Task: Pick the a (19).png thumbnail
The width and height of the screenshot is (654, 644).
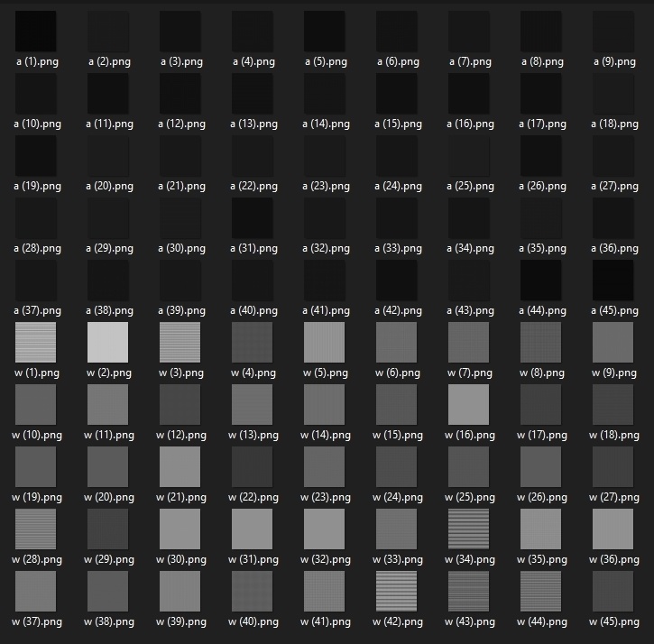Action: (35, 155)
